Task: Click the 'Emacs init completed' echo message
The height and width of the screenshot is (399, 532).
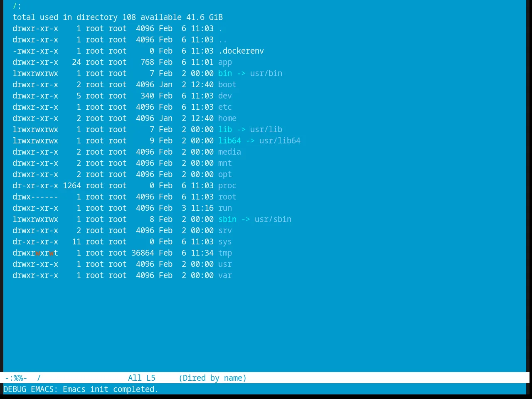Action: [111, 389]
